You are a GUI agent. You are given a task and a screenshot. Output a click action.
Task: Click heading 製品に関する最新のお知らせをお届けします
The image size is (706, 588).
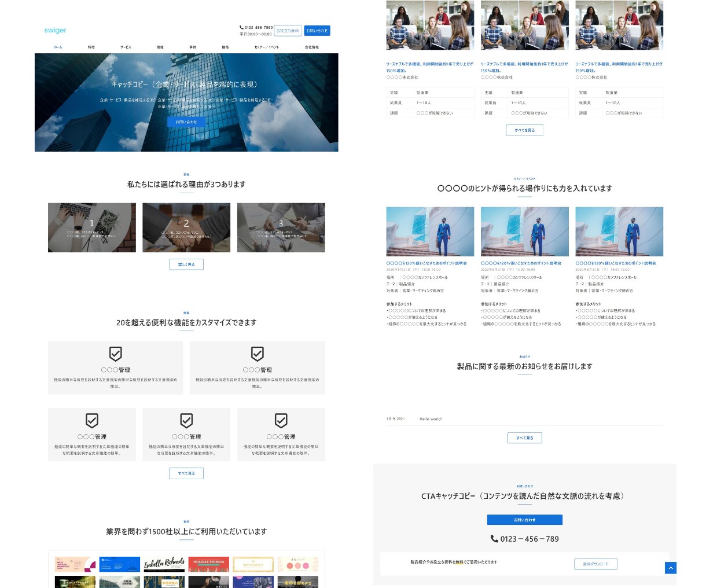[525, 366]
